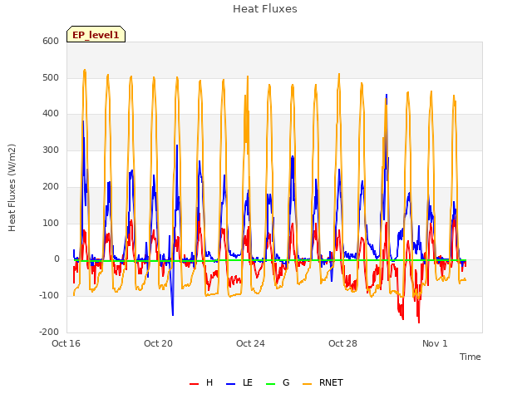The width and height of the screenshot is (532, 399).
Task: Click the 0 y-axis label
Action: click(x=57, y=259)
